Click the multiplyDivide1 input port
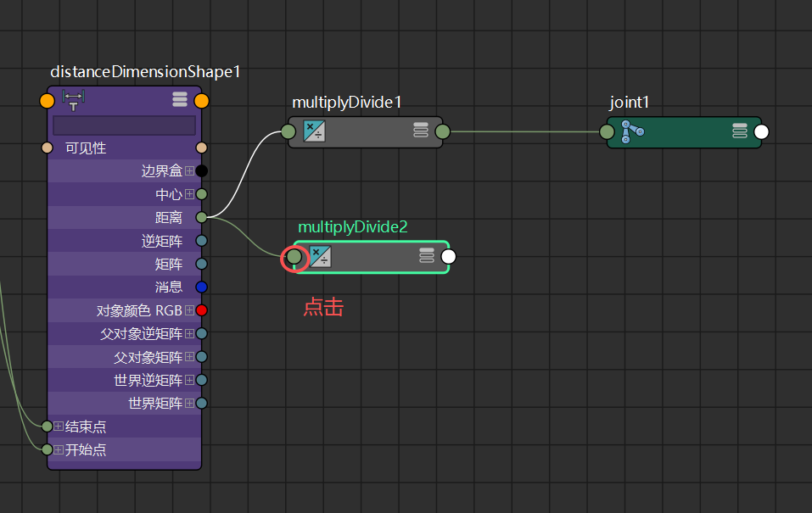This screenshot has width=812, height=513. pyautogui.click(x=288, y=131)
